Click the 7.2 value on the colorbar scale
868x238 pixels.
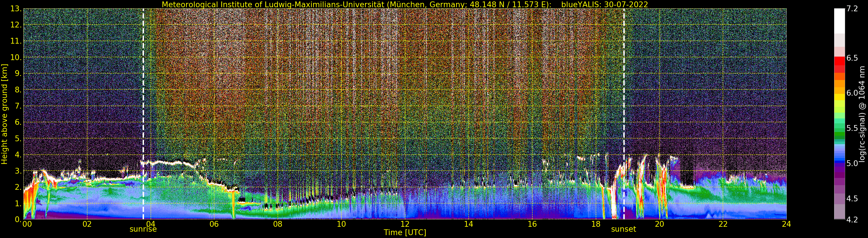click(x=852, y=9)
